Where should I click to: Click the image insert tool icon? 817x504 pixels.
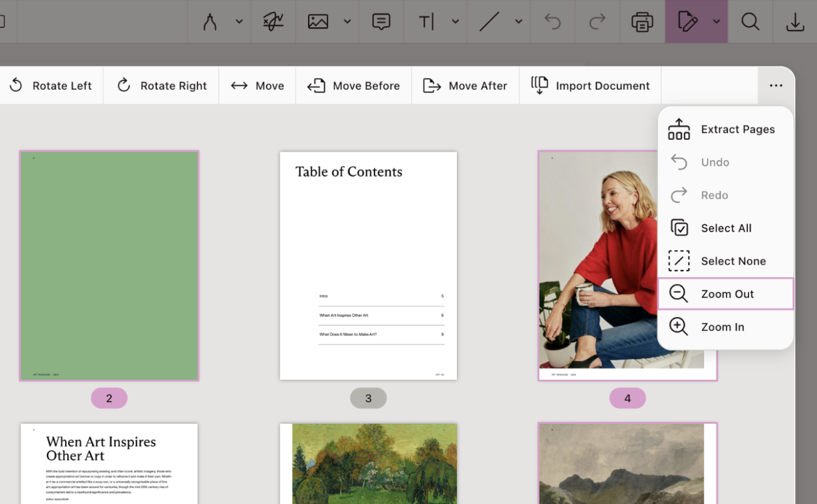click(318, 22)
